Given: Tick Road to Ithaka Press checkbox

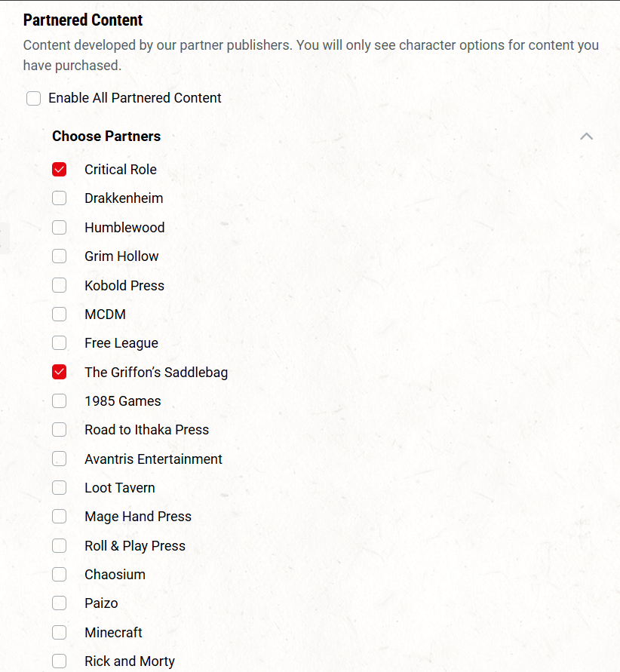Looking at the screenshot, I should [x=60, y=430].
